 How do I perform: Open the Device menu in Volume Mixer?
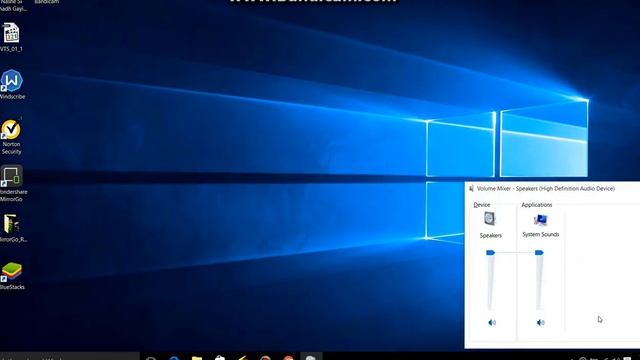482,205
